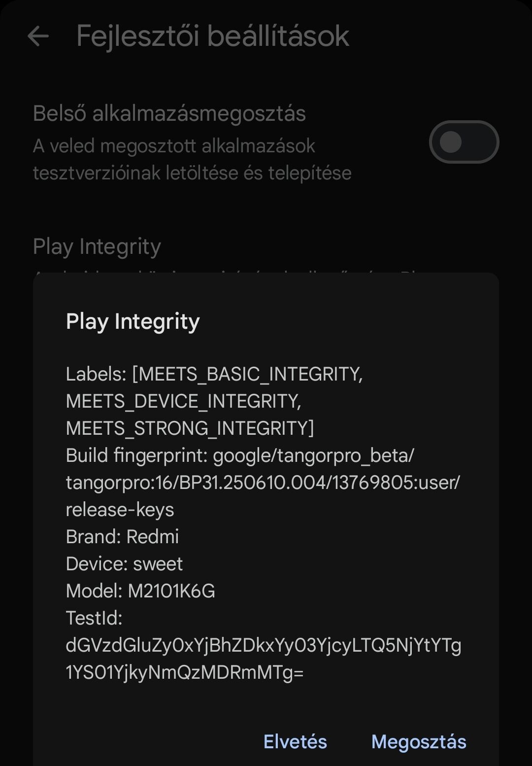Screen dimensions: 532x766
Task: Open the Play Integrity settings row behind dialog
Action: tap(97, 246)
